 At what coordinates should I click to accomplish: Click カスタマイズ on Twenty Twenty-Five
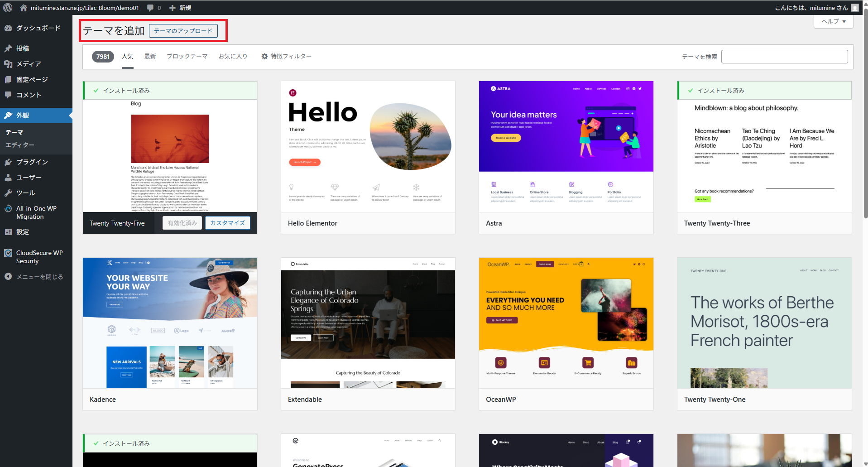pyautogui.click(x=227, y=223)
